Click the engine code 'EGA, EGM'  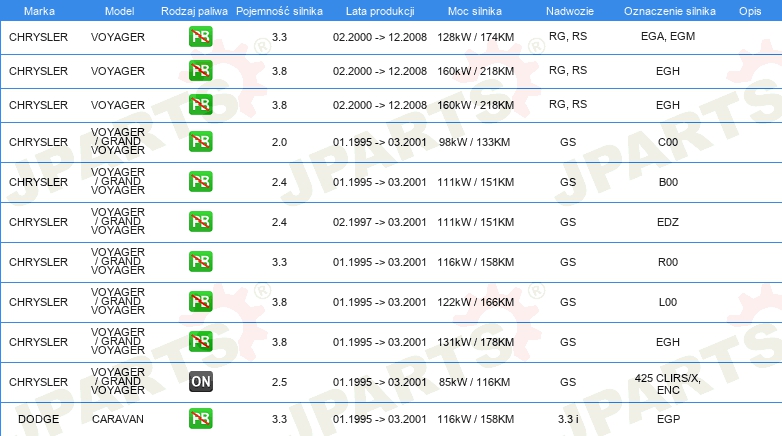click(668, 36)
